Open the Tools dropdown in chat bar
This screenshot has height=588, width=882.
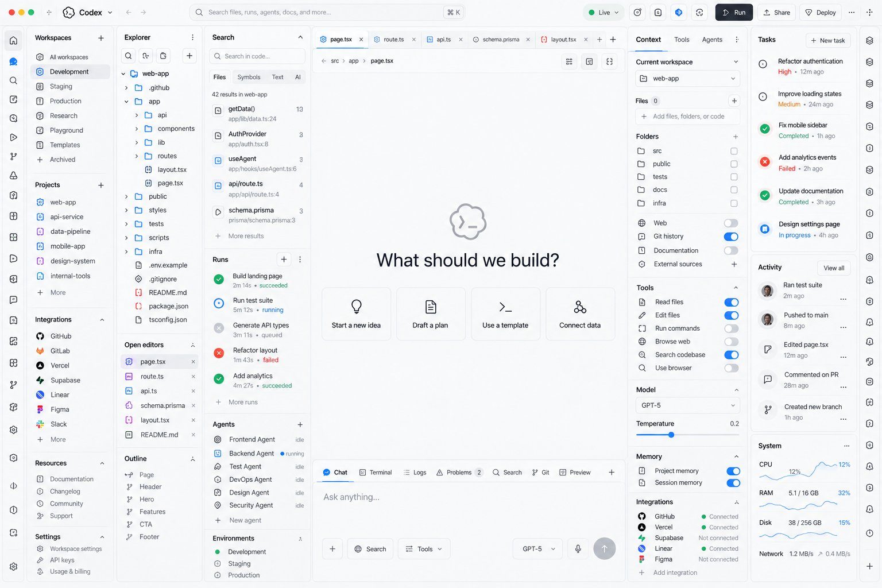(x=424, y=549)
